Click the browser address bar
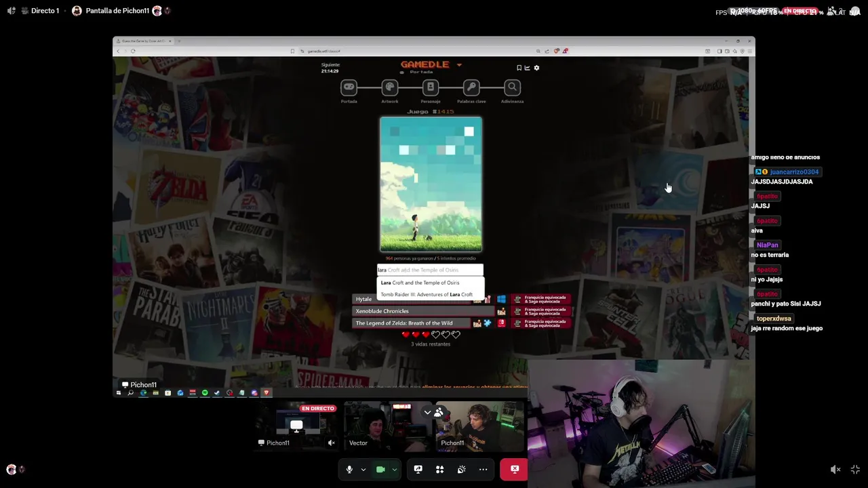Screen dimensions: 868x488 point(414,51)
